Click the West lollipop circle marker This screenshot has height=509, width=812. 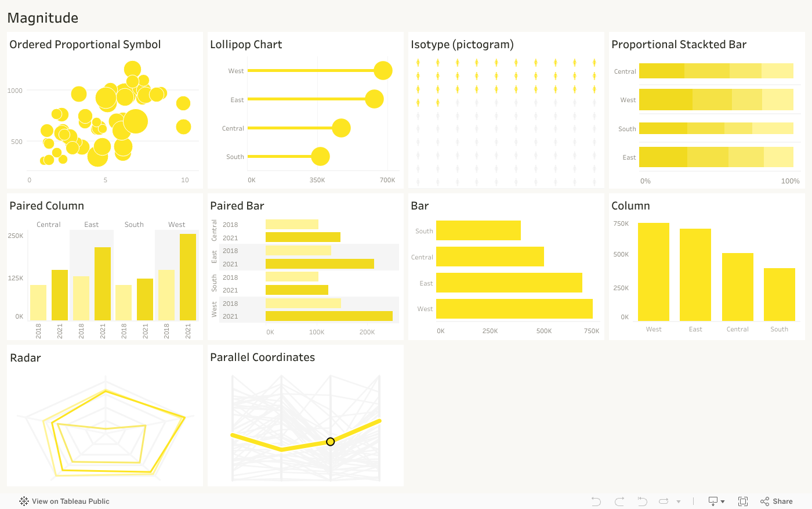click(383, 71)
